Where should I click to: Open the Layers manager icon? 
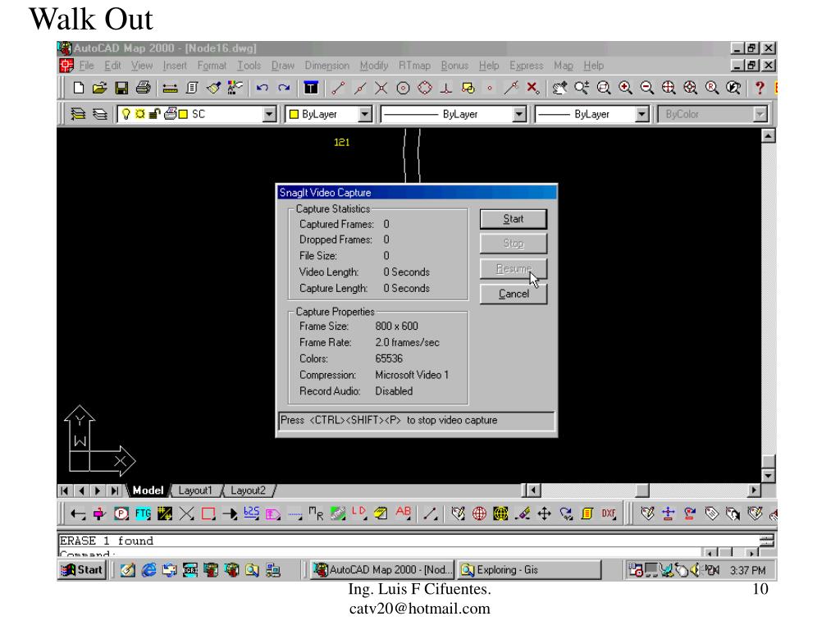pos(78,114)
